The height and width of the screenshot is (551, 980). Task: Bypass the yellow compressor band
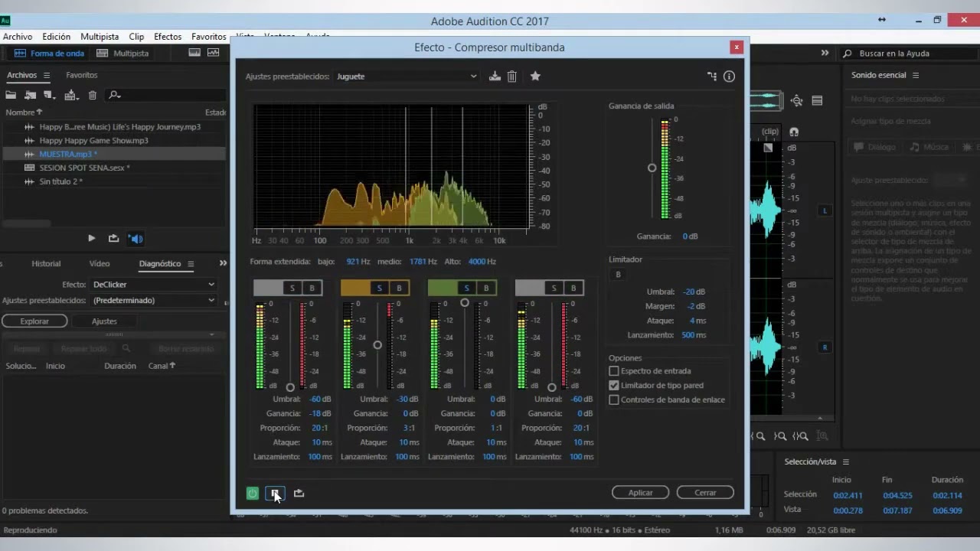[399, 288]
